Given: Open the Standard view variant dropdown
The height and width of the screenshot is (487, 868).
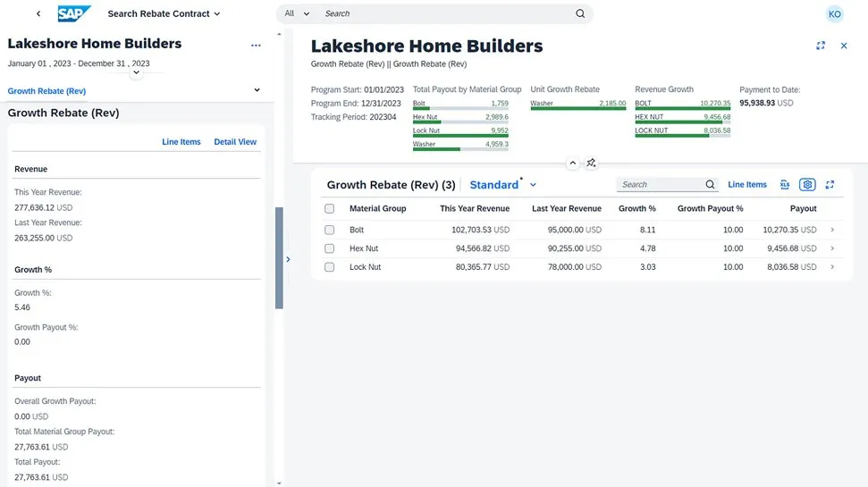Looking at the screenshot, I should pos(503,185).
